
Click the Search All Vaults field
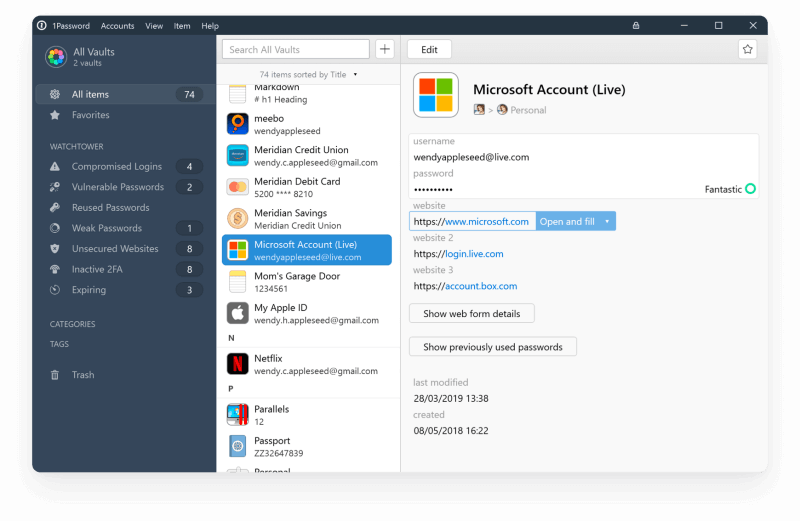point(296,49)
